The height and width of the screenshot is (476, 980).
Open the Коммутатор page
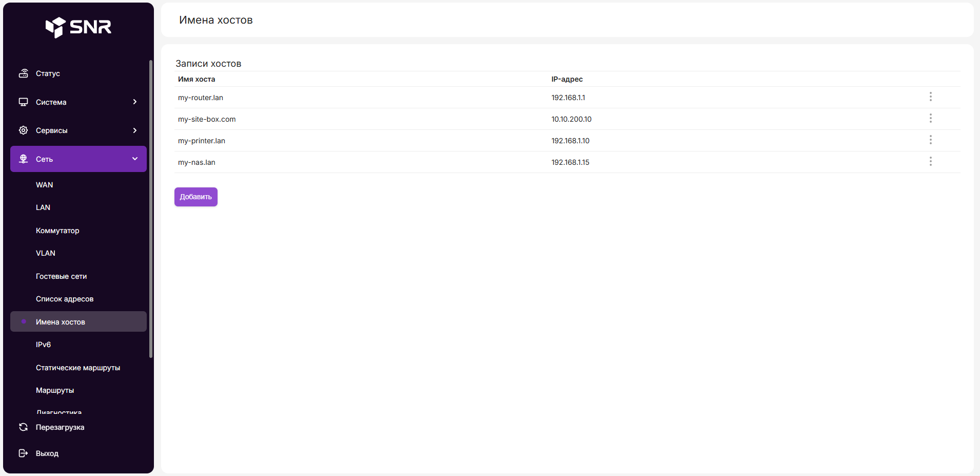pyautogui.click(x=57, y=231)
